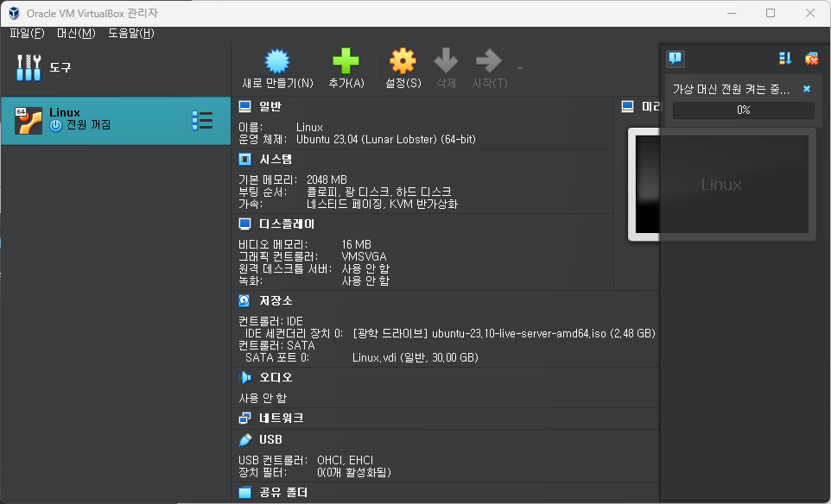Open the Network (네트워크) section header
The height and width of the screenshot is (504, 831).
click(x=281, y=419)
